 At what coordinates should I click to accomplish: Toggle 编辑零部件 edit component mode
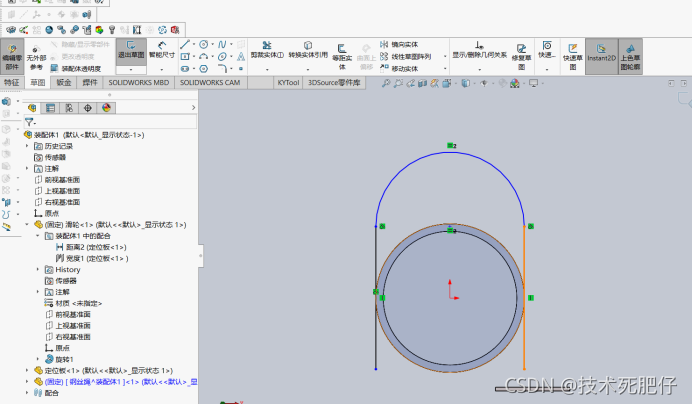[12, 56]
